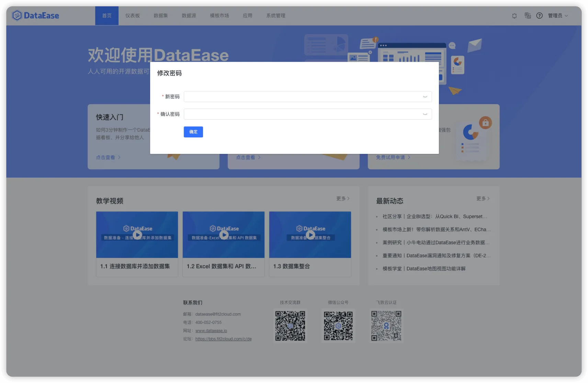
Task: Open news 模板学堂 DataEase地图视图功能详解
Action: [x=424, y=269]
